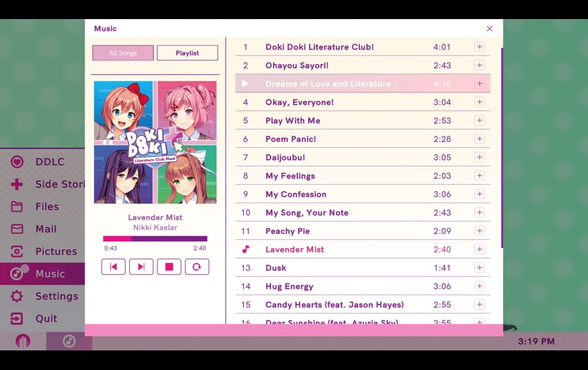The width and height of the screenshot is (588, 370).
Task: Add Poem Panic! to playlist
Action: pos(479,139)
